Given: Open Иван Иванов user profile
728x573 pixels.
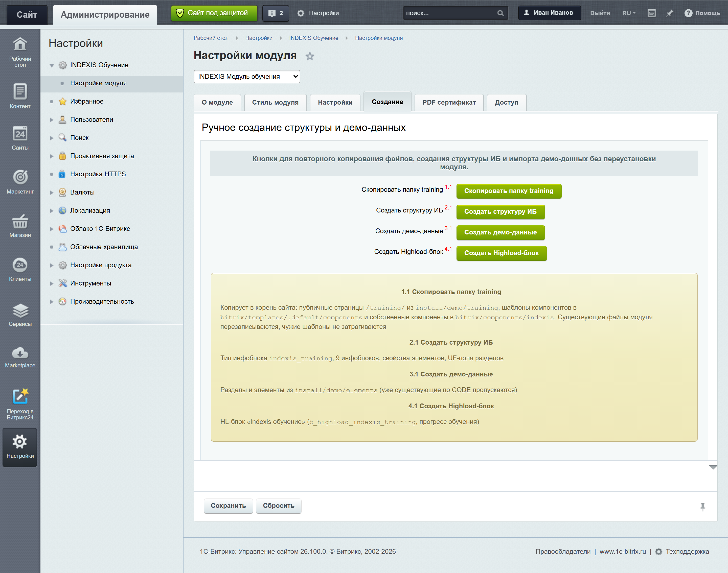Looking at the screenshot, I should [550, 13].
